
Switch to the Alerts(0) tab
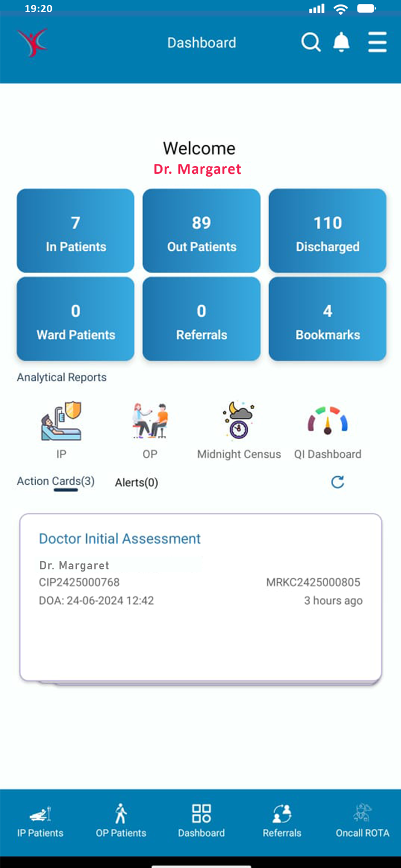(x=136, y=482)
